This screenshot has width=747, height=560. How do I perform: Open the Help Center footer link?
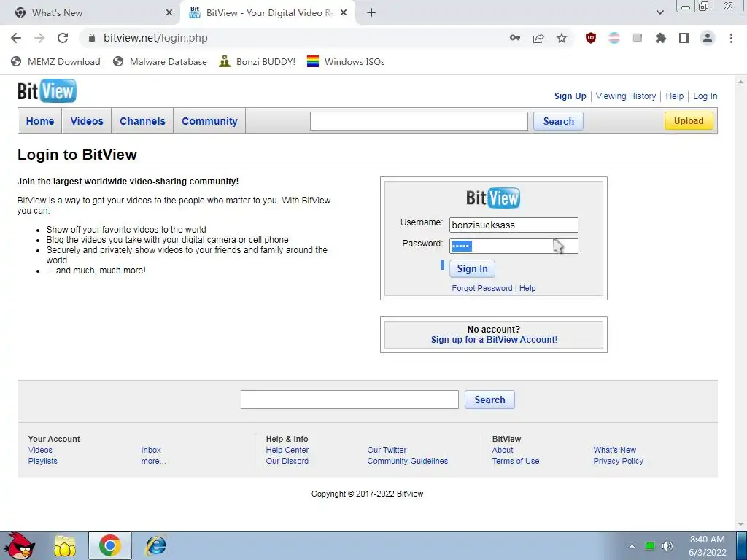tap(287, 450)
